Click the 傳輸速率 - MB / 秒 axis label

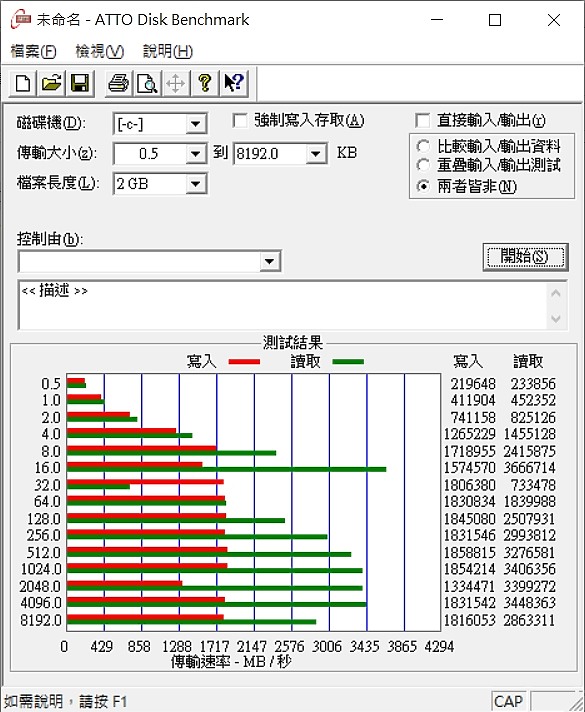tap(231, 662)
